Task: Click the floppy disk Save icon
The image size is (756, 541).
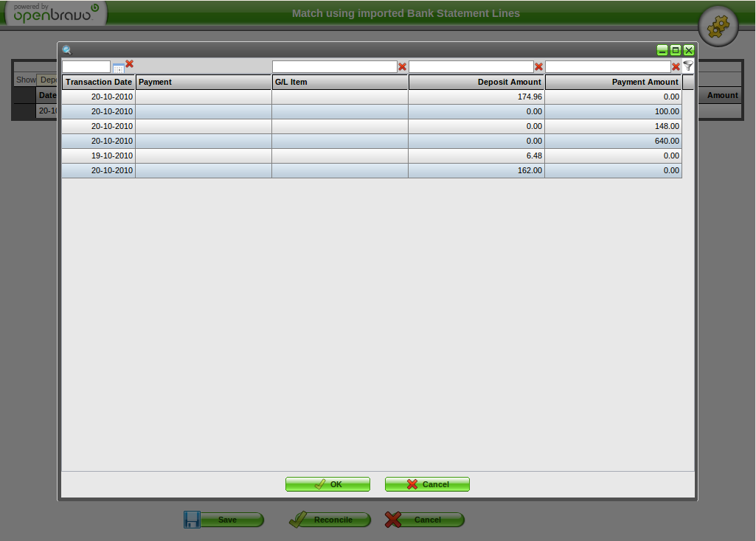Action: point(192,520)
